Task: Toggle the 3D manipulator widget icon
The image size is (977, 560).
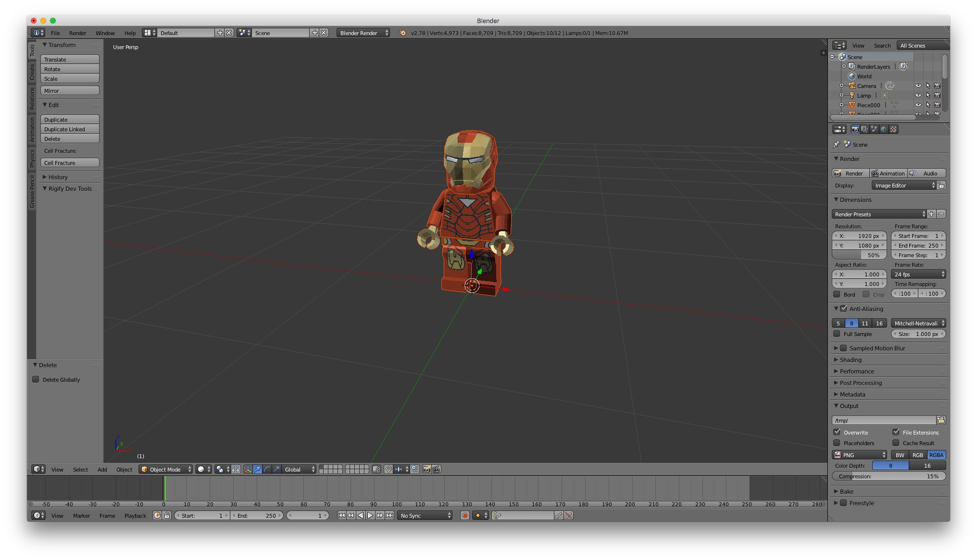Action: tap(248, 470)
